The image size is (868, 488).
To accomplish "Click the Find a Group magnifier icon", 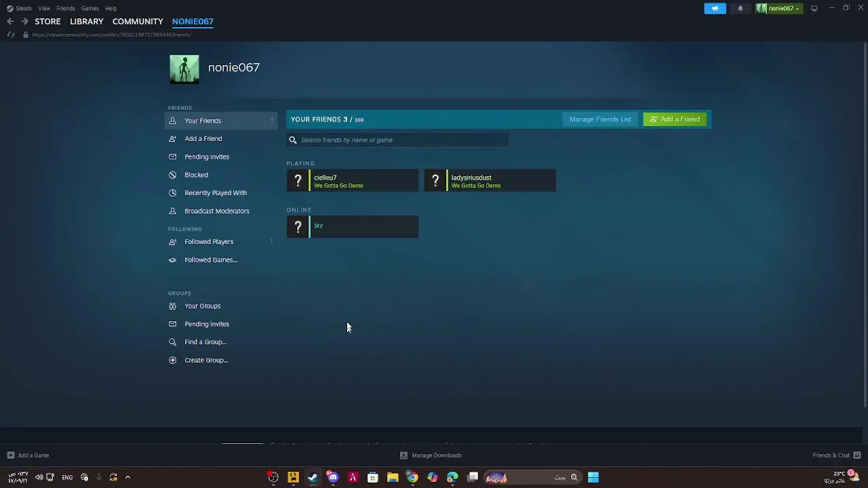I will coord(172,342).
